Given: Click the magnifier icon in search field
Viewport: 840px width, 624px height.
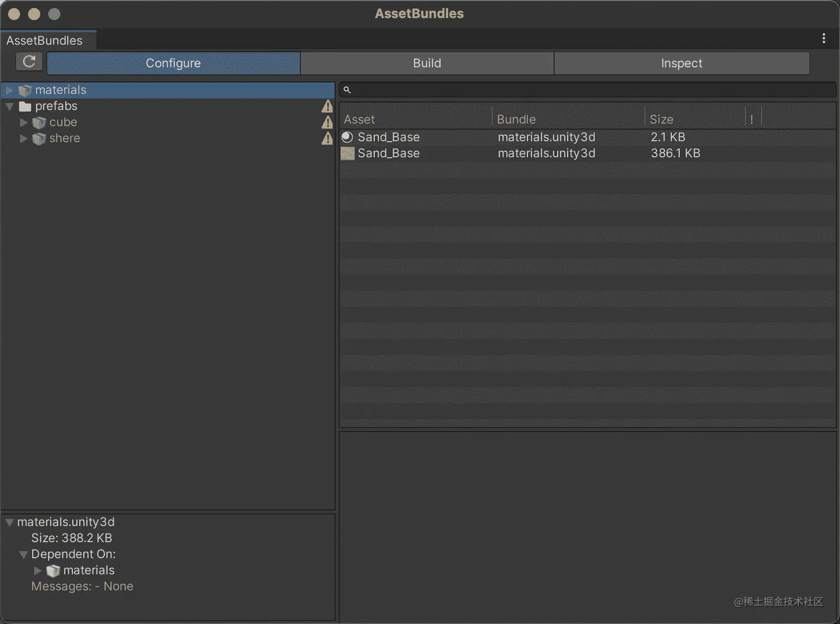Looking at the screenshot, I should pyautogui.click(x=347, y=89).
